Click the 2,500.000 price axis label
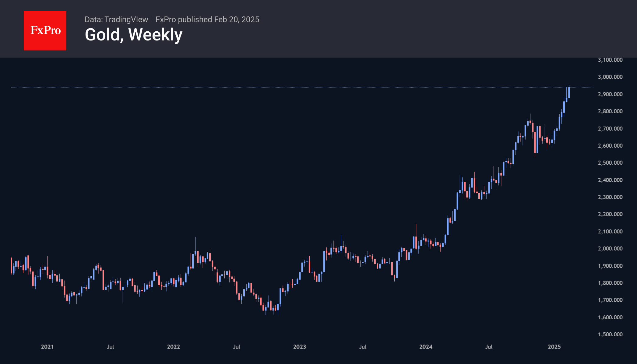637x364 pixels. (610, 163)
